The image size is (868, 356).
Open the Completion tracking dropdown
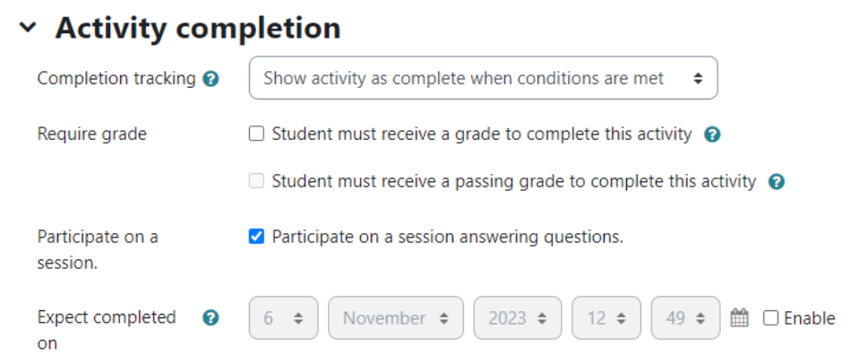coord(484,78)
